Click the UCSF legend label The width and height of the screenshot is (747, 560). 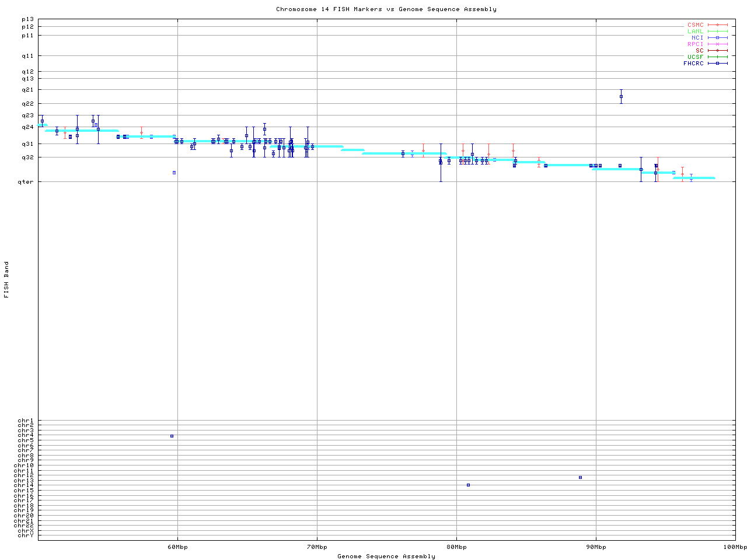coord(695,57)
